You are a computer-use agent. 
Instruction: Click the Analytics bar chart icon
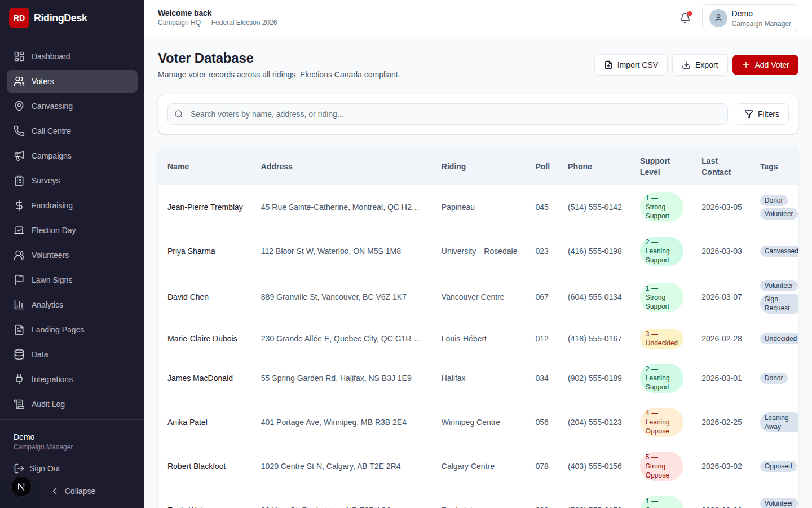tap(19, 305)
